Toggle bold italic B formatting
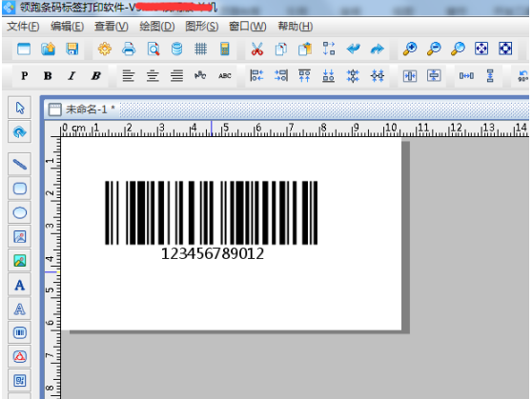Viewport: 532px width, 399px height. (96, 75)
